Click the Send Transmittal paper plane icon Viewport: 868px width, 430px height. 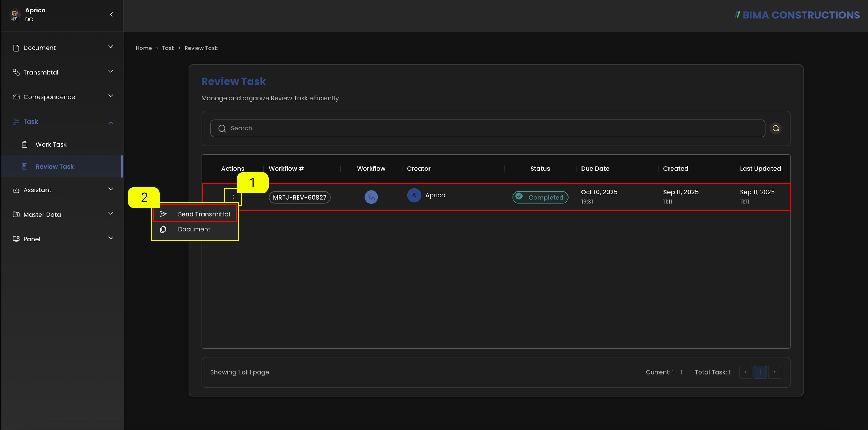[x=163, y=214]
